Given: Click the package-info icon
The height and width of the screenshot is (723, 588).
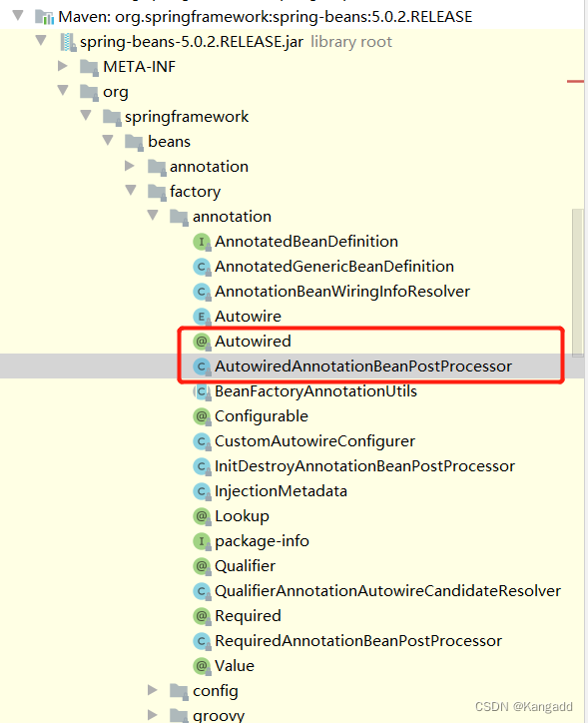Looking at the screenshot, I should pyautogui.click(x=202, y=541).
